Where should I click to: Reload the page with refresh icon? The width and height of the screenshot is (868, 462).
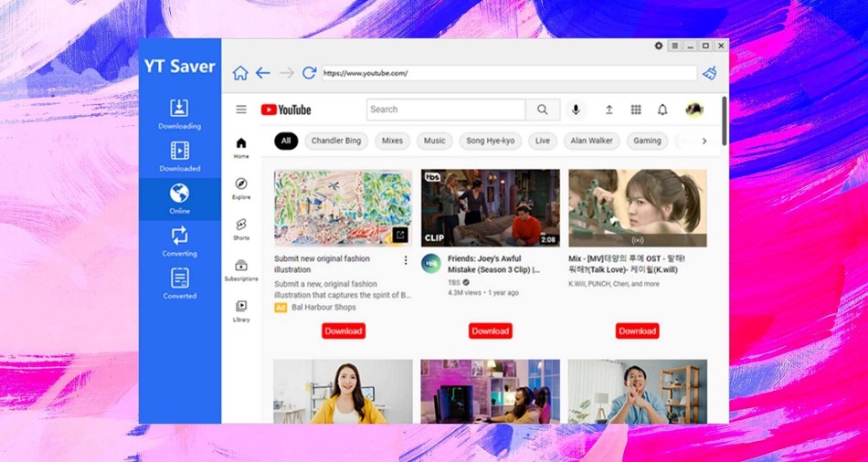(309, 73)
